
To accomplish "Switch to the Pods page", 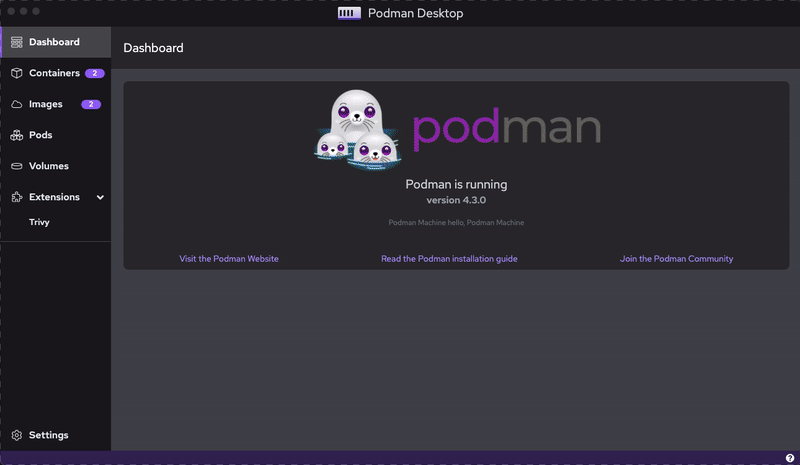I will (x=40, y=135).
